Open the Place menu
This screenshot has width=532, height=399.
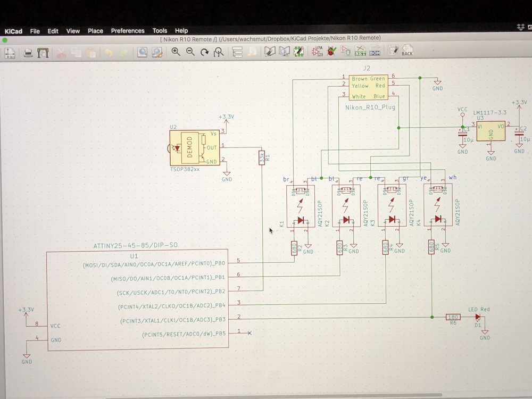(x=95, y=31)
